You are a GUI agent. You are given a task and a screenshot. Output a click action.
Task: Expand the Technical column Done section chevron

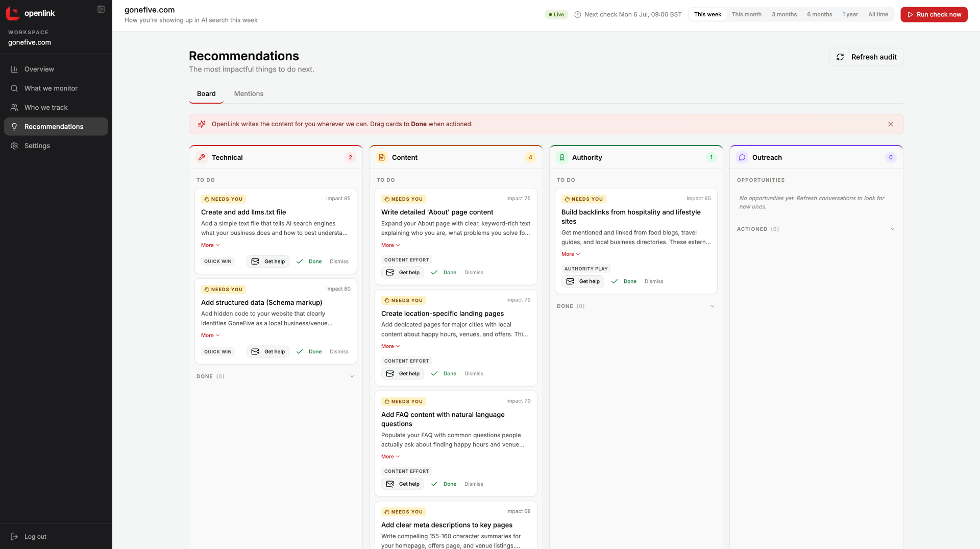[352, 376]
